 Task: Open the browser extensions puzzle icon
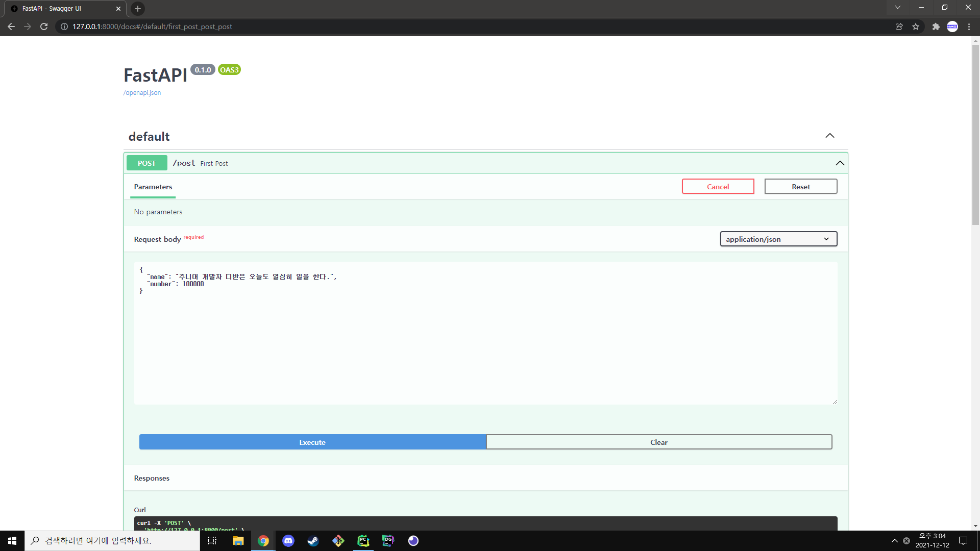[x=936, y=27]
